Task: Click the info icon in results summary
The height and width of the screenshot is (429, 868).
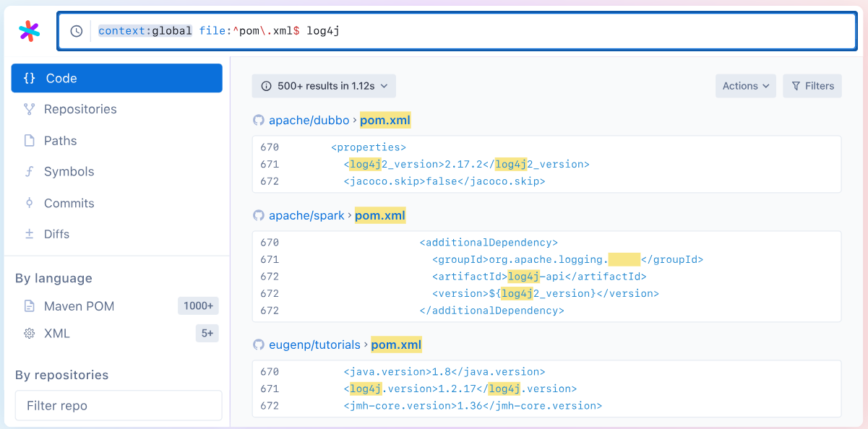Action: coord(265,85)
